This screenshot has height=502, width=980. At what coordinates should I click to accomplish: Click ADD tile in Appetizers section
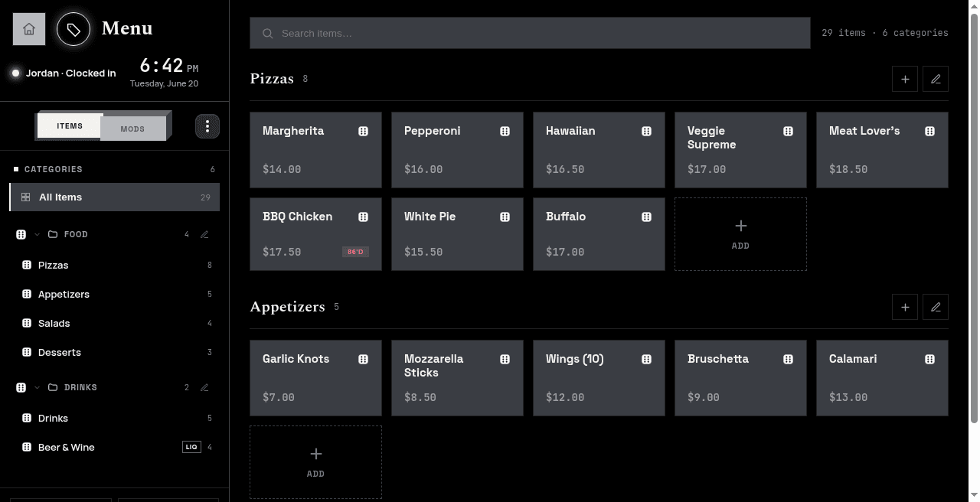click(315, 462)
